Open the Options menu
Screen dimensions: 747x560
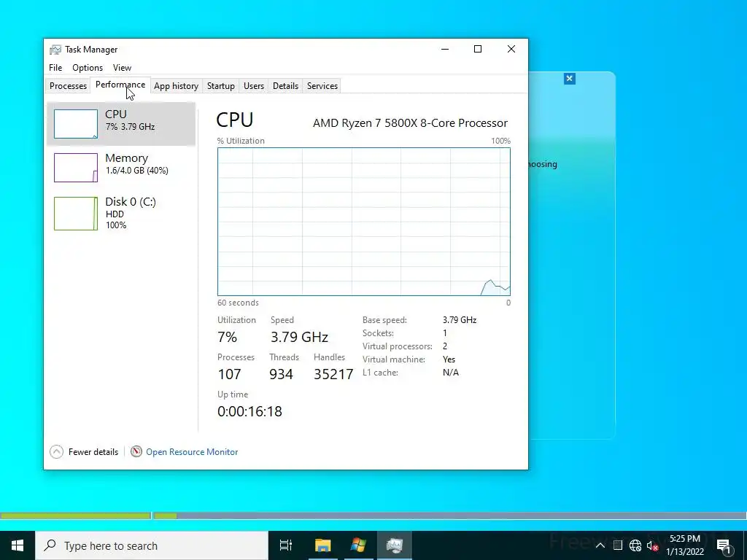tap(88, 68)
